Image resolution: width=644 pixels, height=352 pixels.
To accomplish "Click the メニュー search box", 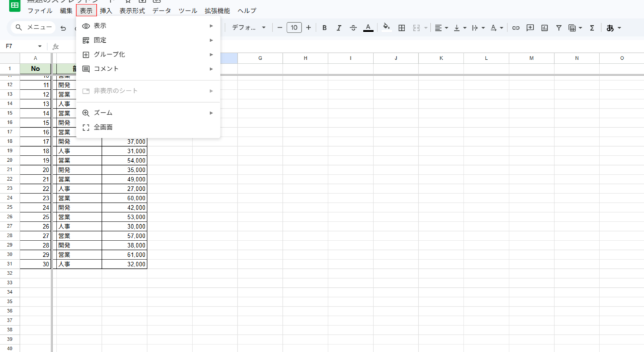I will pos(33,28).
